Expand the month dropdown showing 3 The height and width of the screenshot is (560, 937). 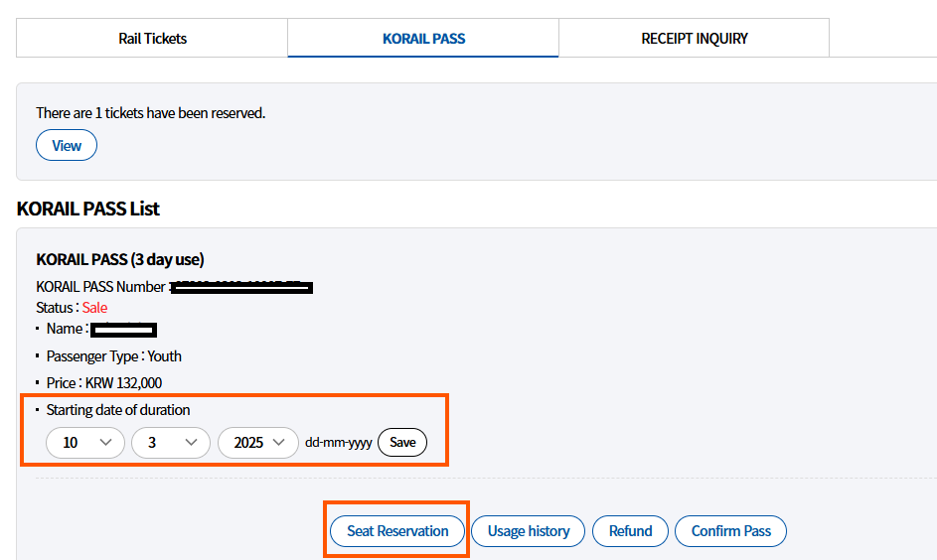pos(170,443)
